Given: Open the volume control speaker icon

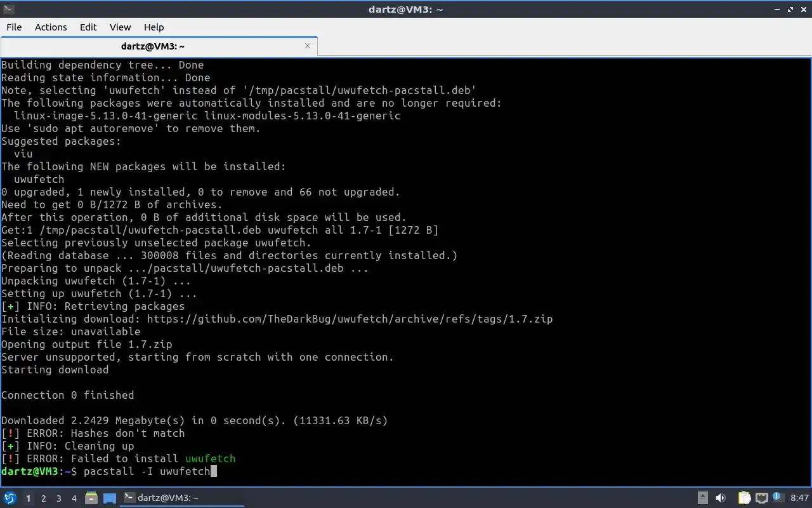Looking at the screenshot, I should tap(721, 498).
